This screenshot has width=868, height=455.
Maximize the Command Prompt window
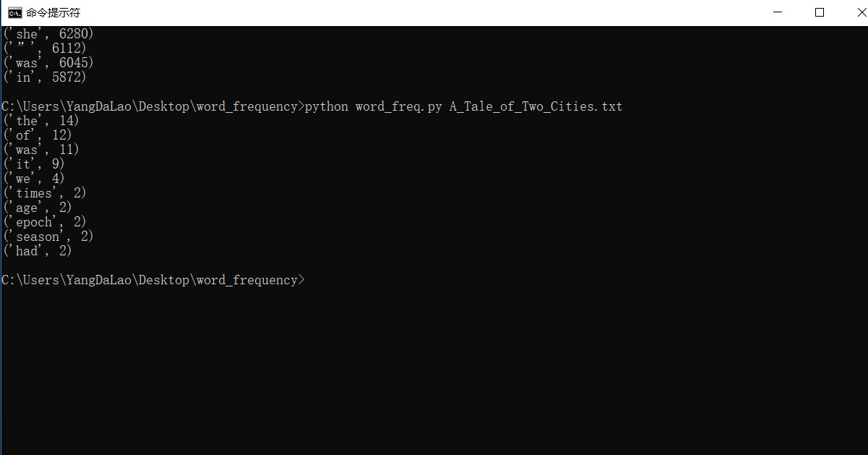[x=819, y=12]
